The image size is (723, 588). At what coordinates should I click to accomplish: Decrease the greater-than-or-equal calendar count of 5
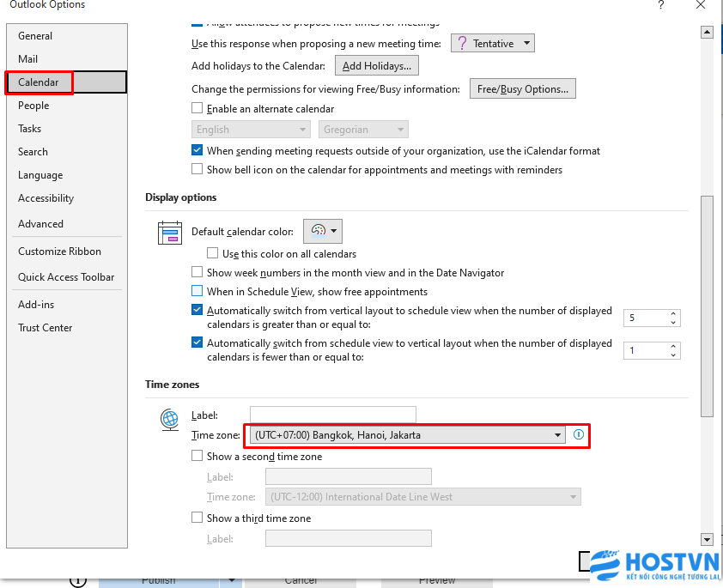pos(673,322)
